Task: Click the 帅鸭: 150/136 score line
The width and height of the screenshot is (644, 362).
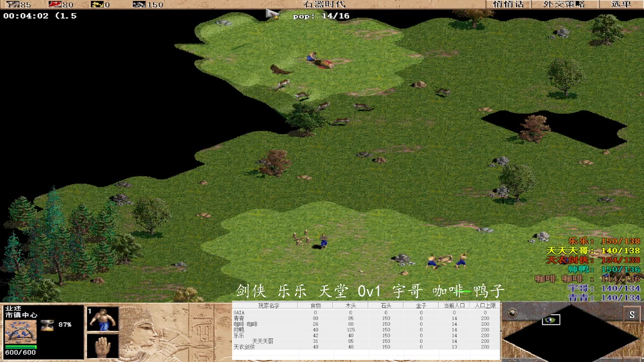Action: click(x=604, y=270)
